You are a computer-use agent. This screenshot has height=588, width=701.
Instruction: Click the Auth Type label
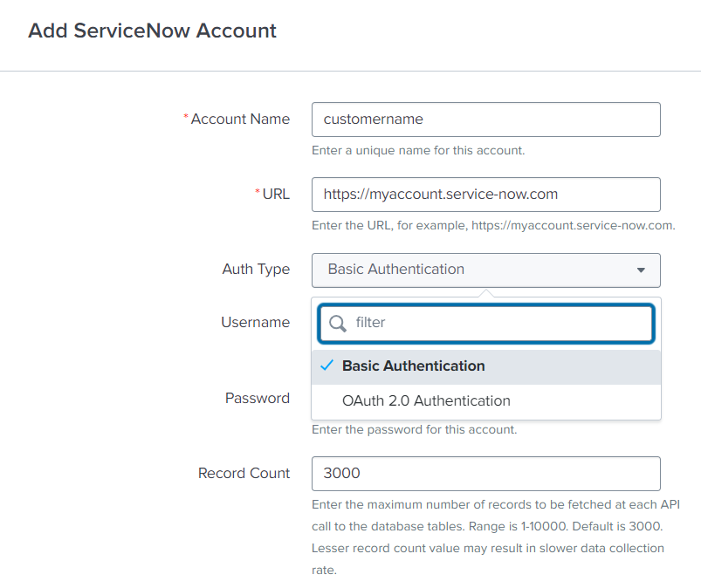(256, 270)
